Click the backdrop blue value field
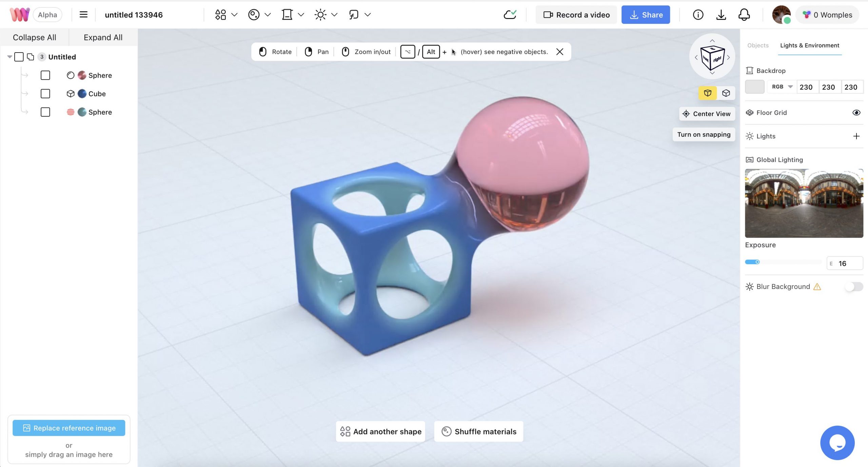 point(852,87)
